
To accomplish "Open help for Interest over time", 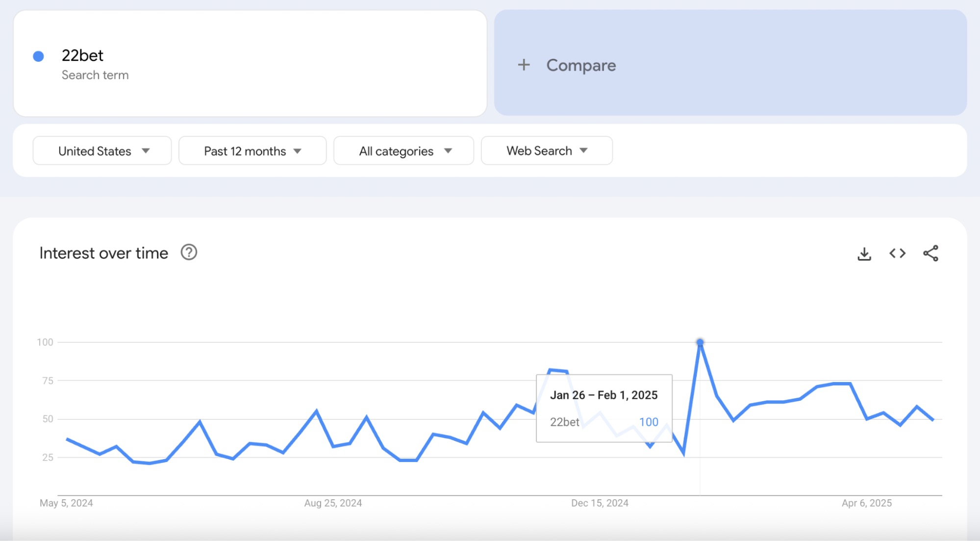I will [189, 252].
